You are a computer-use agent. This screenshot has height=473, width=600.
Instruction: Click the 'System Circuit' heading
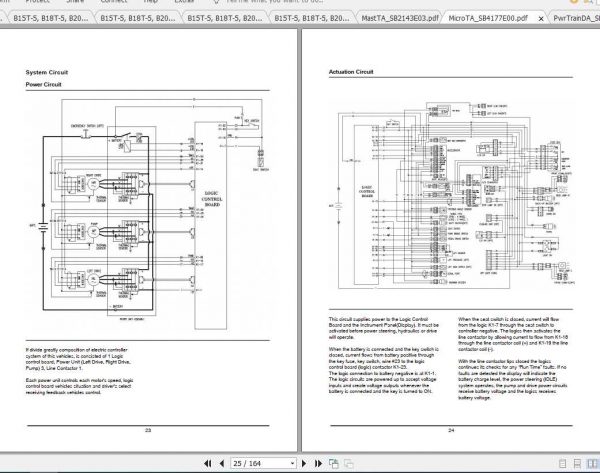tap(47, 72)
